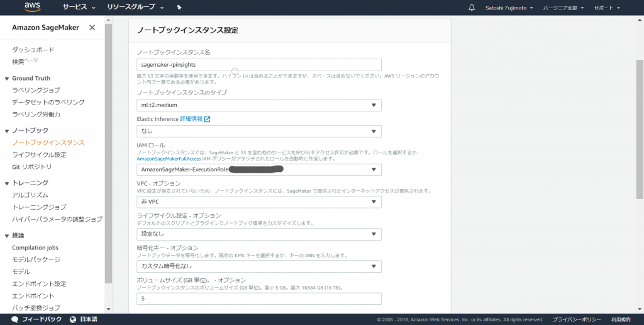Open the 詳細情報 link

click(x=191, y=119)
